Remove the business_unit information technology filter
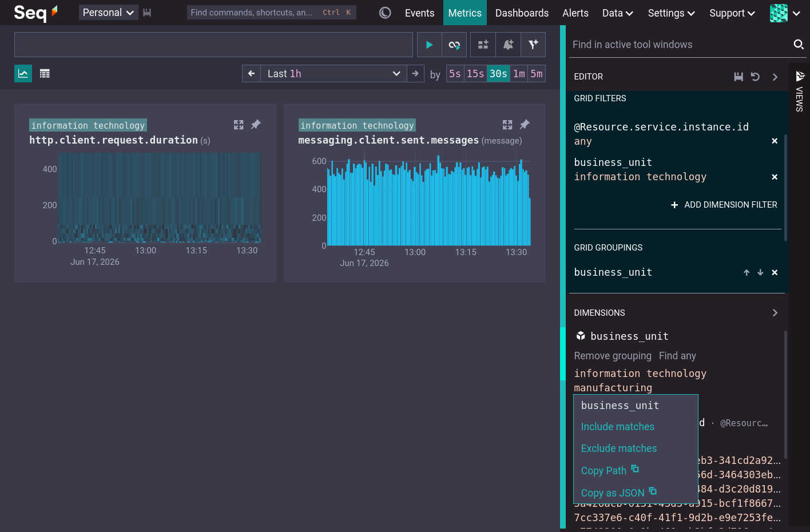 click(775, 177)
